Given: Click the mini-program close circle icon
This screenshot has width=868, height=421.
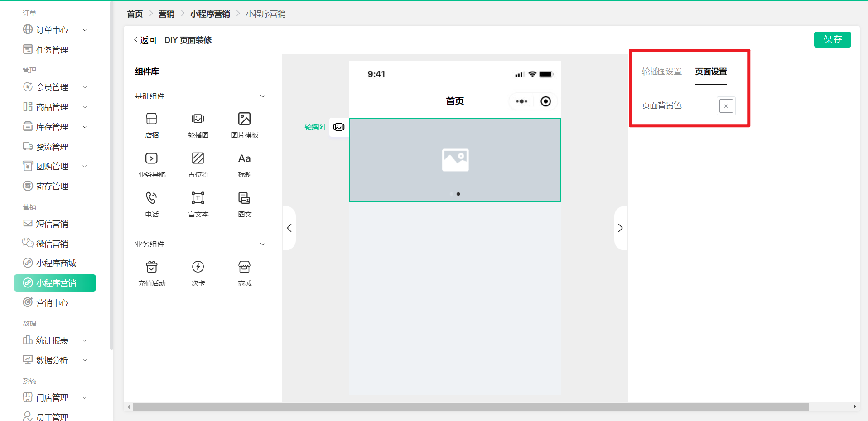Looking at the screenshot, I should click(545, 101).
